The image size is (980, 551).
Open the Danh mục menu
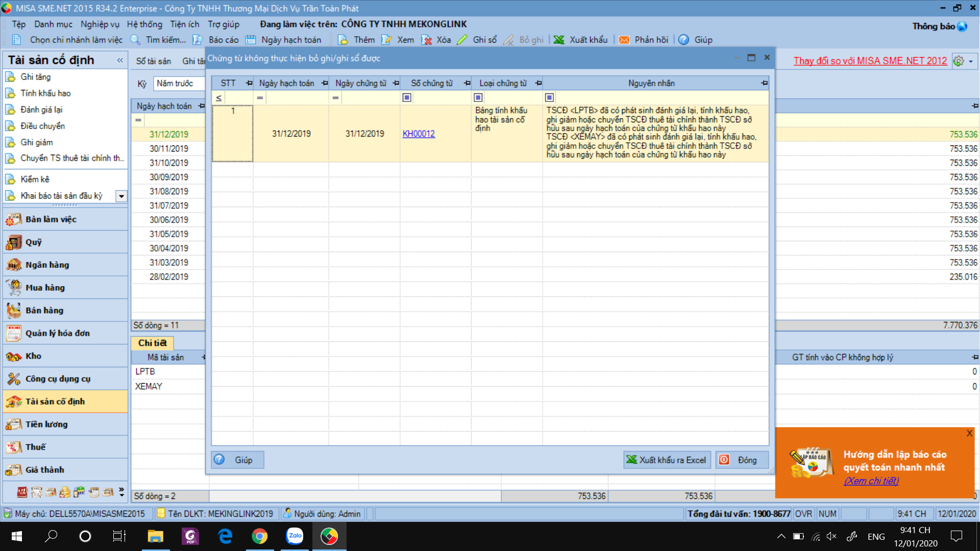point(53,24)
